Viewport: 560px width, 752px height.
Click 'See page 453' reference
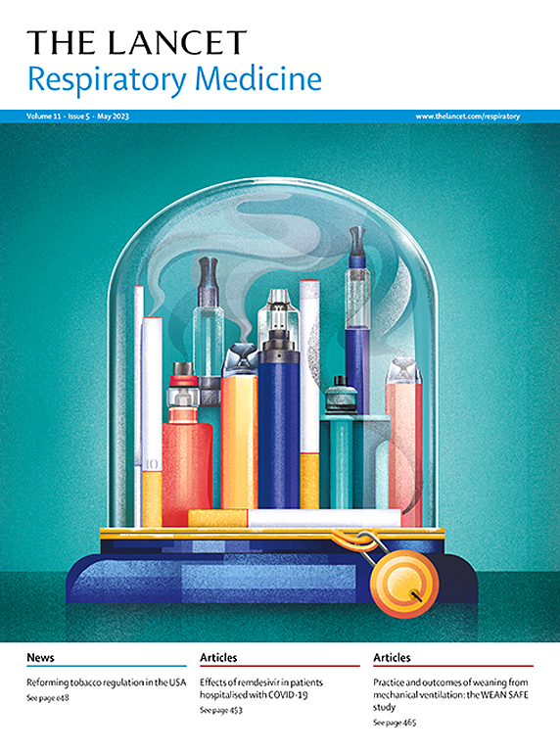[221, 710]
